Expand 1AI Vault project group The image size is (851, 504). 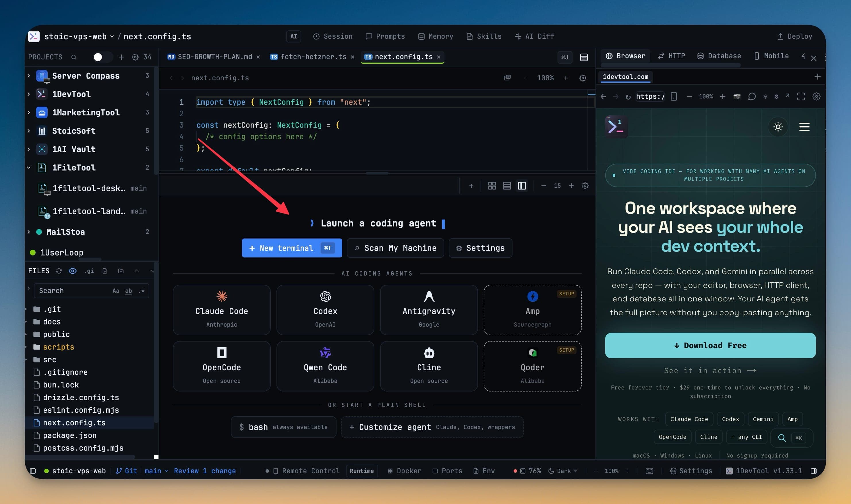click(x=29, y=149)
